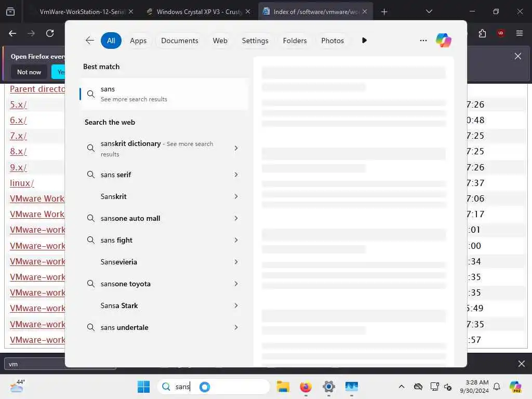
Task: Select the 'sans undertale' web suggestion
Action: pos(124,327)
